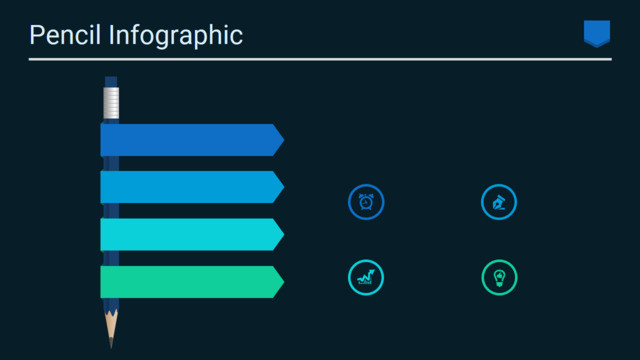
Task: Click pencil shaft below green banner
Action: (x=111, y=304)
